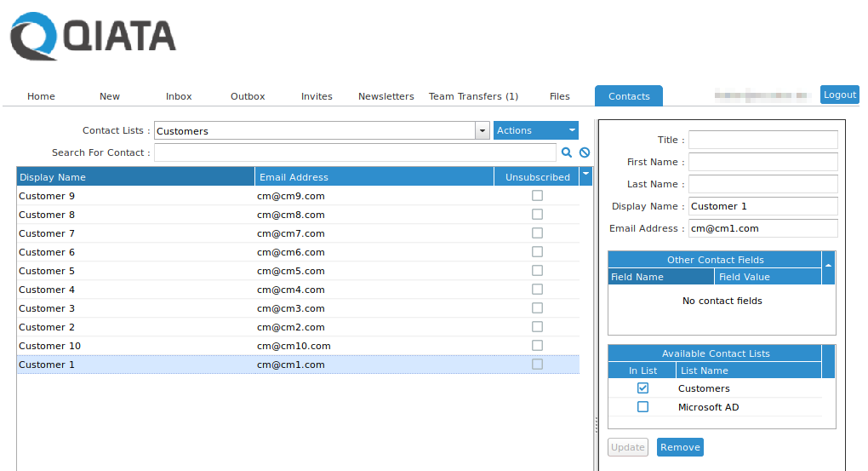
Task: Click the clear search icon
Action: [585, 152]
